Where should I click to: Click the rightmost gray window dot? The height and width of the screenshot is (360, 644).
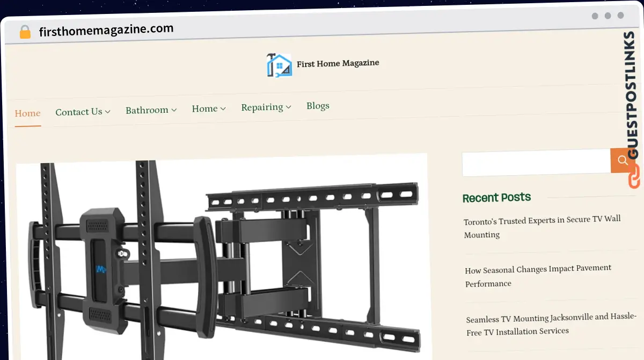[621, 16]
